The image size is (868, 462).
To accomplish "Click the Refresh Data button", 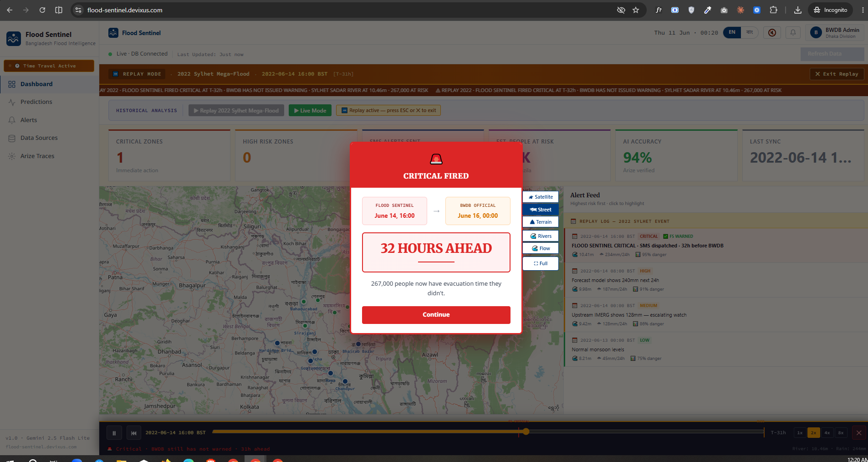I will (832, 54).
